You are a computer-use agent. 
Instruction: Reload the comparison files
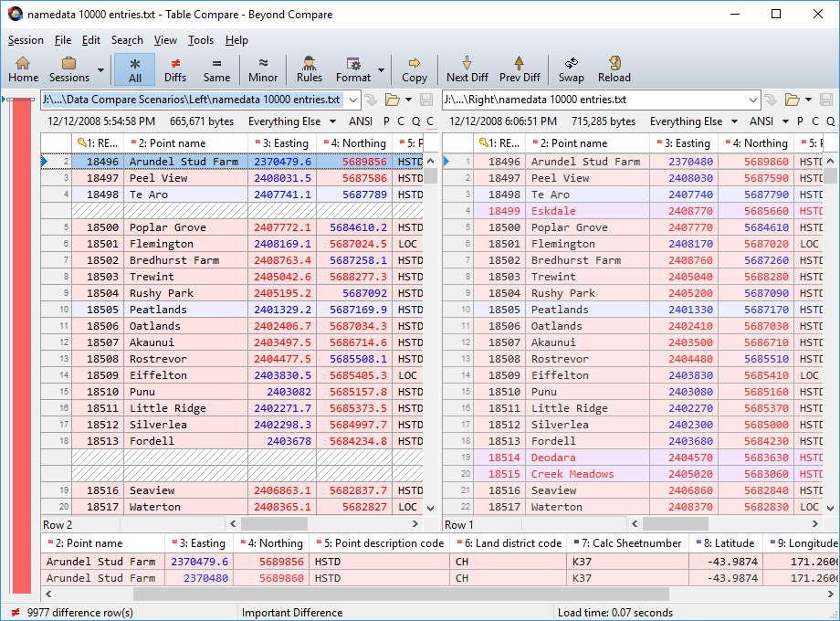click(x=614, y=69)
